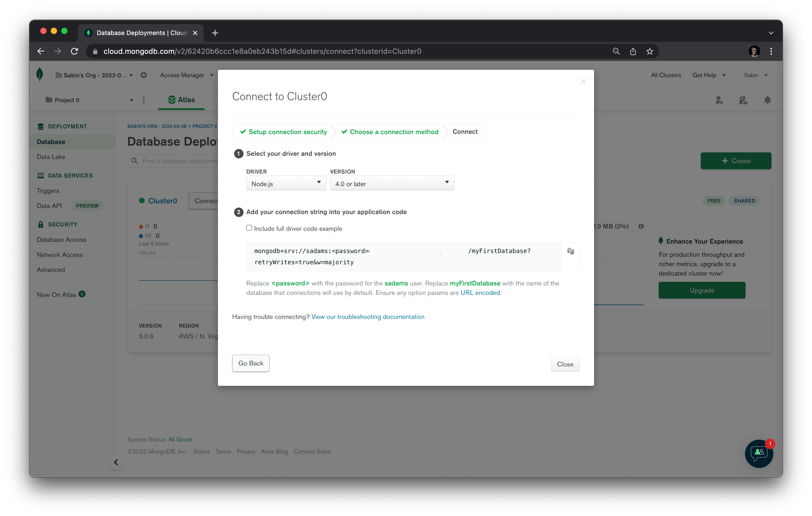Collapse the sidebar with the arrow button
This screenshot has height=516, width=812.
(x=116, y=462)
